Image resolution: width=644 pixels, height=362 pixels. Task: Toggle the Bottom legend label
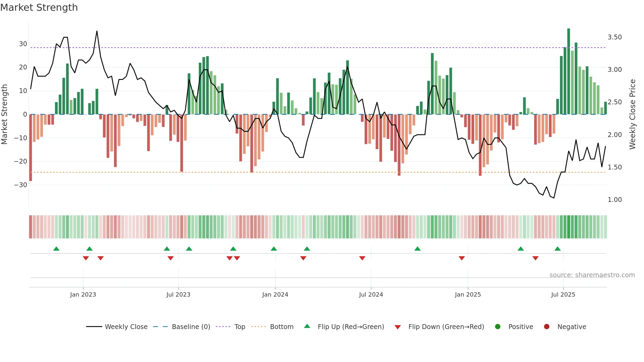282,327
